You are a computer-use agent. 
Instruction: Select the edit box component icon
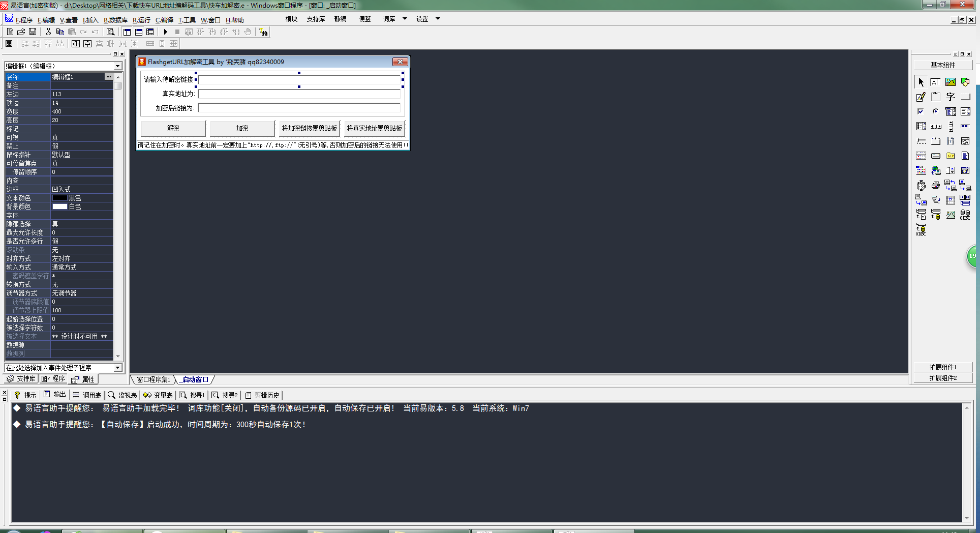pos(935,82)
